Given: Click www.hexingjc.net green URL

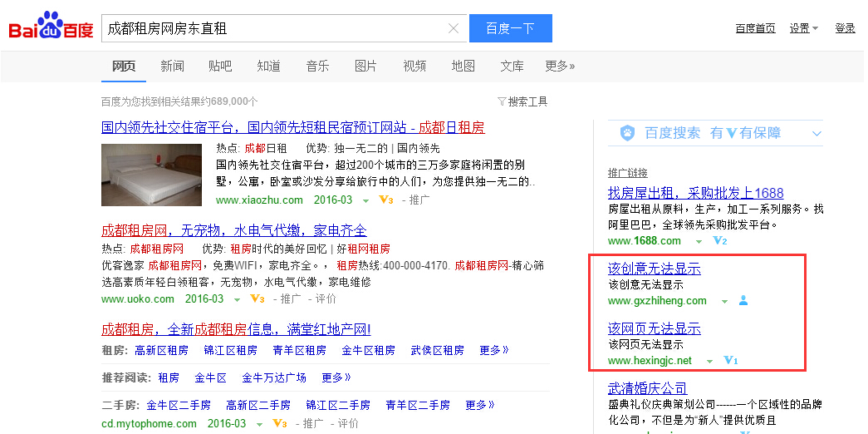Looking at the screenshot, I should [x=650, y=361].
